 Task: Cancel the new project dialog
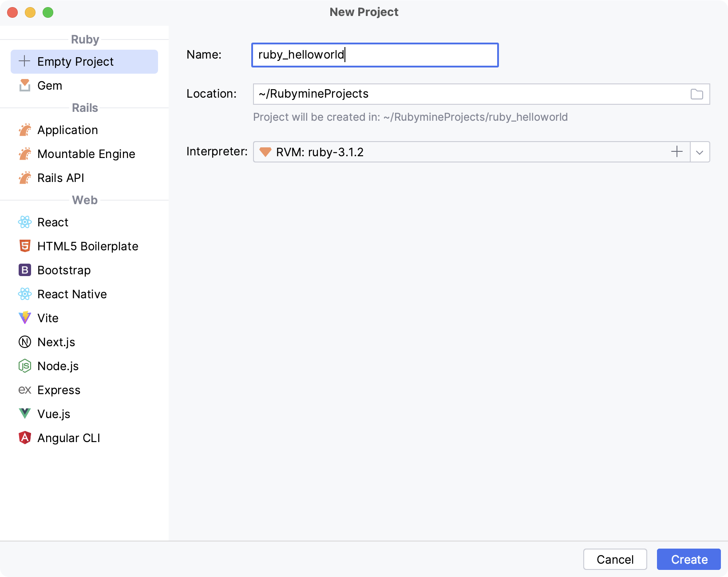(x=615, y=559)
